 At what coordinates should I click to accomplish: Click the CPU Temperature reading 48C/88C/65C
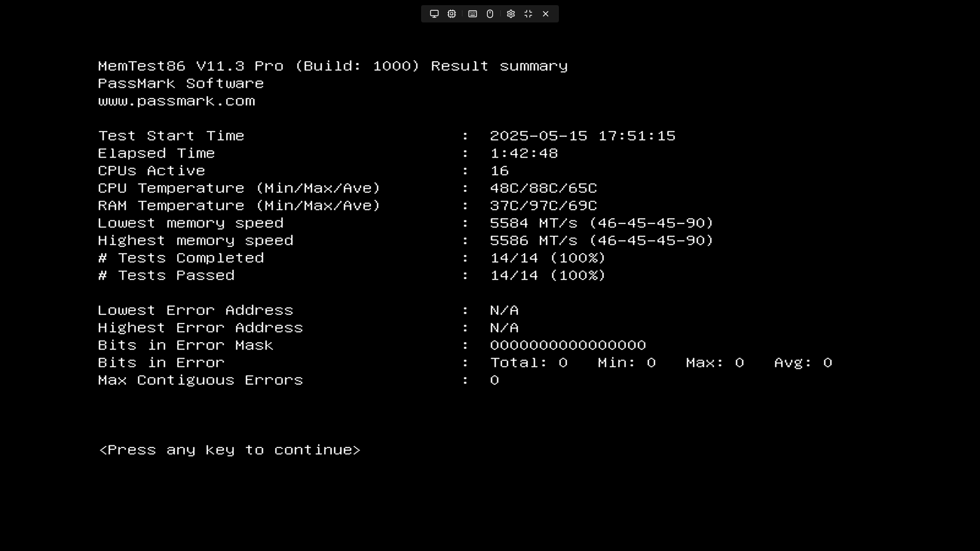543,188
